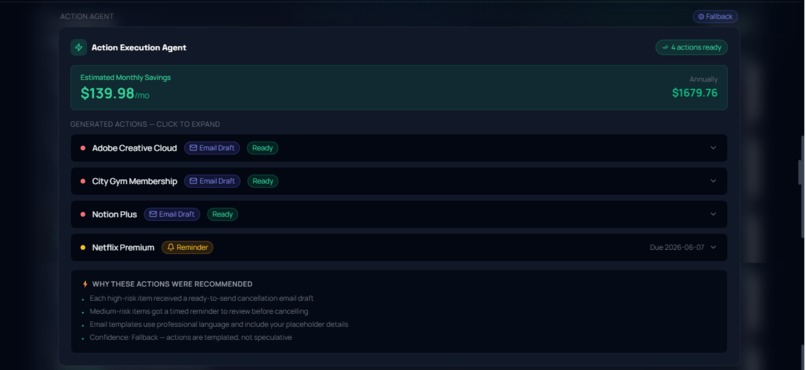The width and height of the screenshot is (806, 370).
Task: Click the Adobe Creative Cloud title
Action: [x=134, y=148]
